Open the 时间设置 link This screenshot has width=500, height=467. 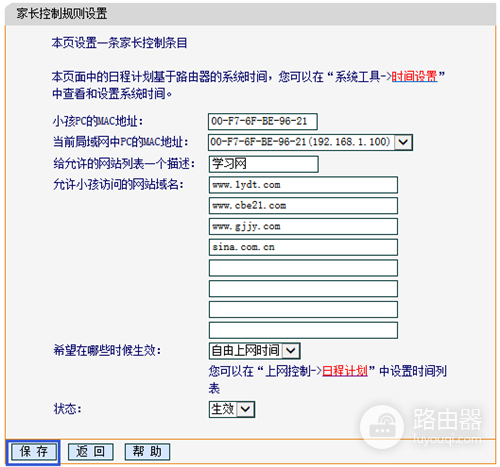[x=414, y=77]
